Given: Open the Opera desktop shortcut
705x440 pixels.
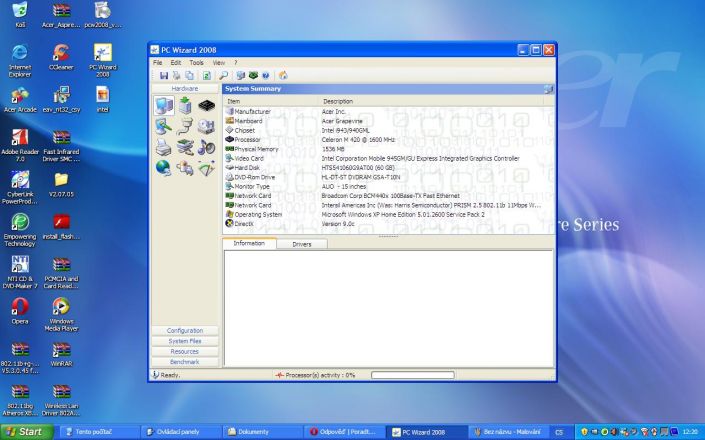Looking at the screenshot, I should (20, 311).
